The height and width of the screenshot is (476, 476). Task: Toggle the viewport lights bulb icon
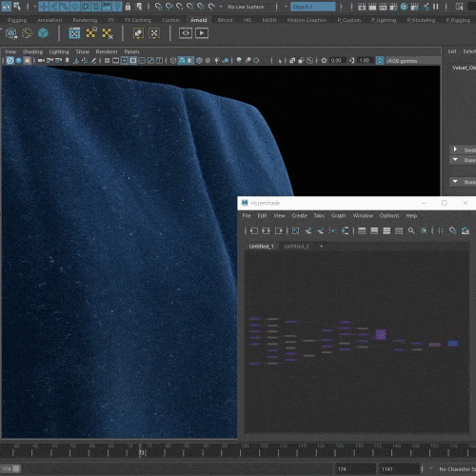point(216,60)
